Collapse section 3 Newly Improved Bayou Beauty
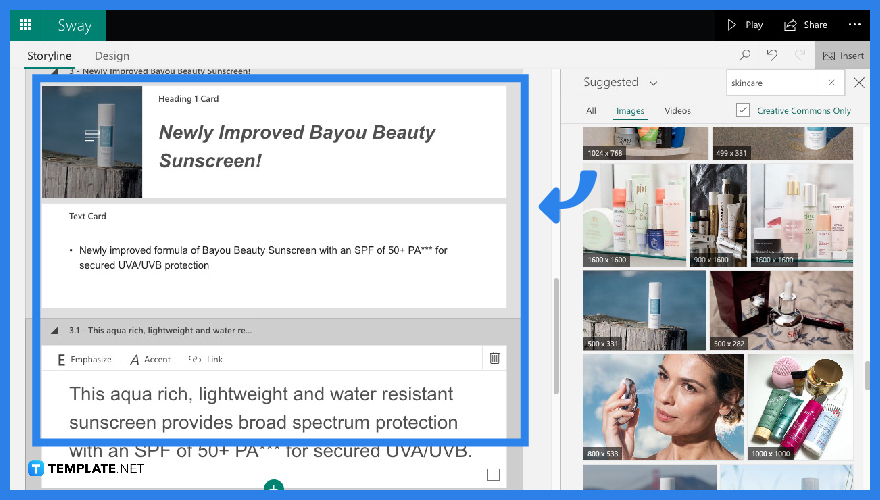 point(54,72)
